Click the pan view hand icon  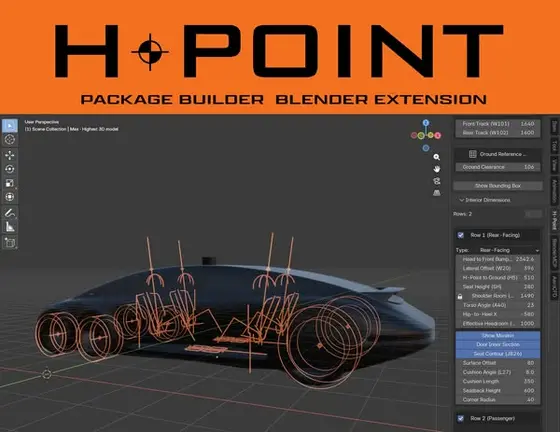pyautogui.click(x=436, y=169)
